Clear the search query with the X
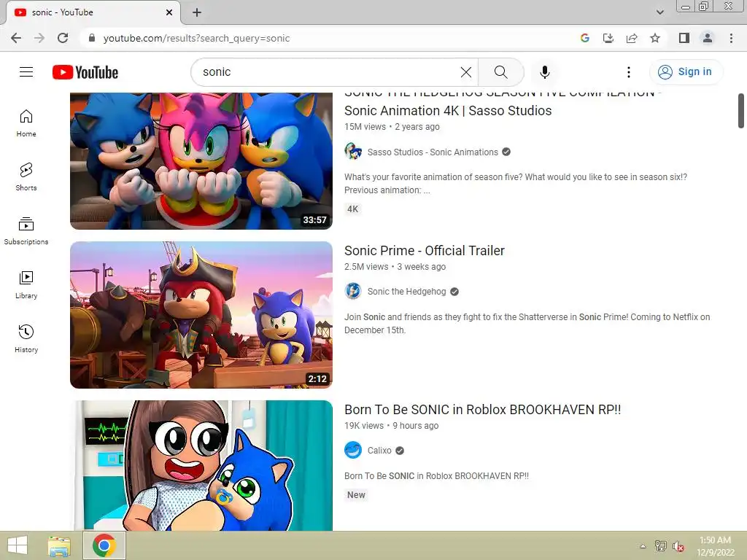The height and width of the screenshot is (560, 747). pos(466,72)
